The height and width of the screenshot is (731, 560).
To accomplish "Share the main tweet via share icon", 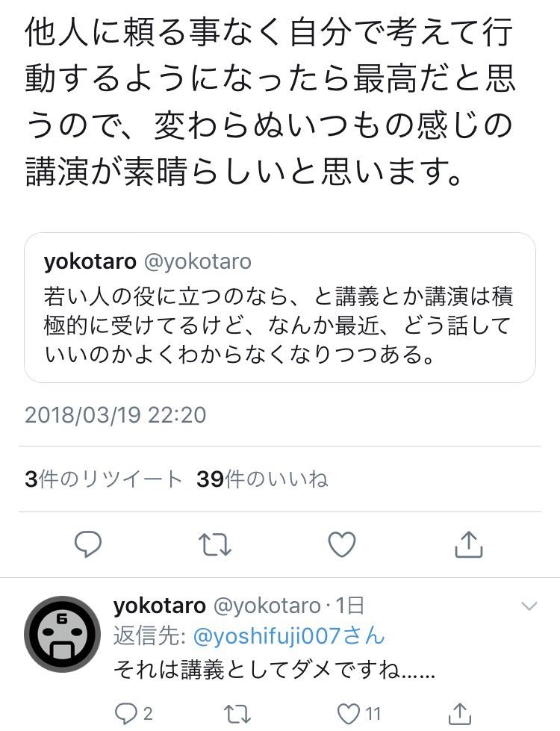I will point(469,545).
